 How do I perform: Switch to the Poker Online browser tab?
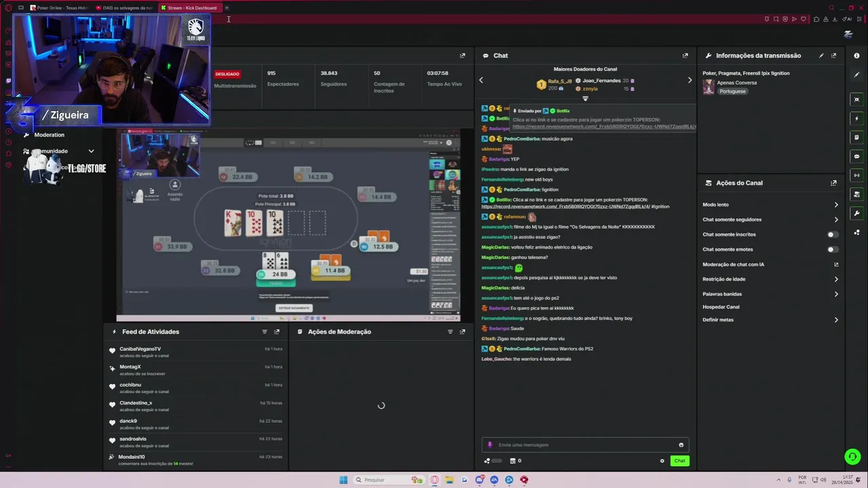[59, 7]
